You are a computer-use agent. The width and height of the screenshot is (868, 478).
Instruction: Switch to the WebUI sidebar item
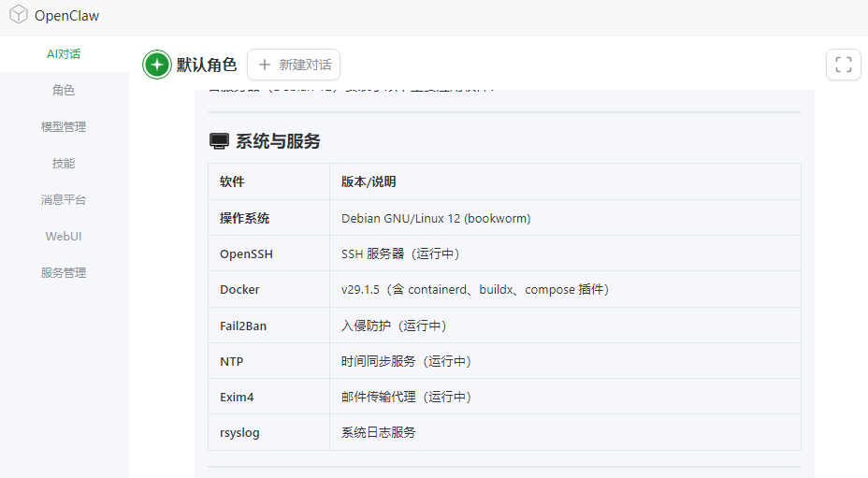click(x=64, y=237)
